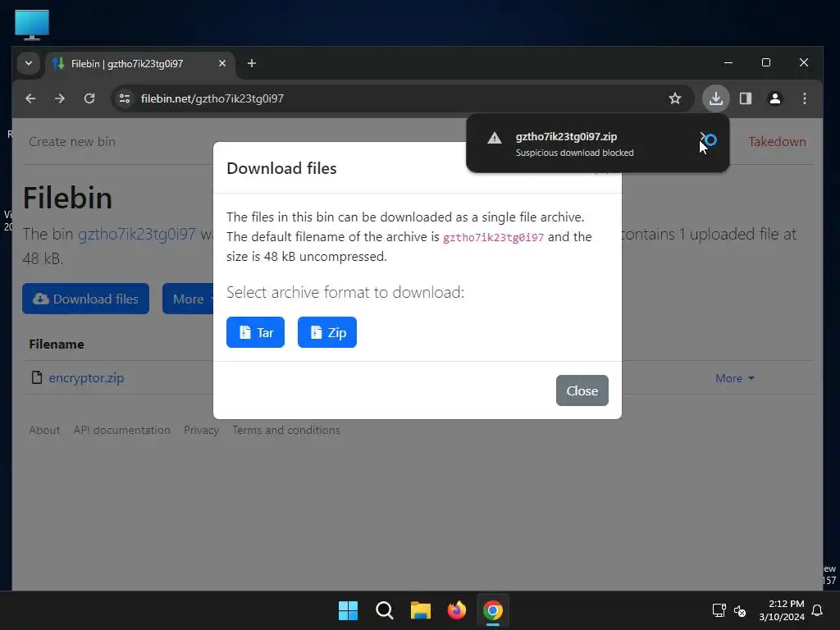Click the Takedown link

(x=777, y=141)
